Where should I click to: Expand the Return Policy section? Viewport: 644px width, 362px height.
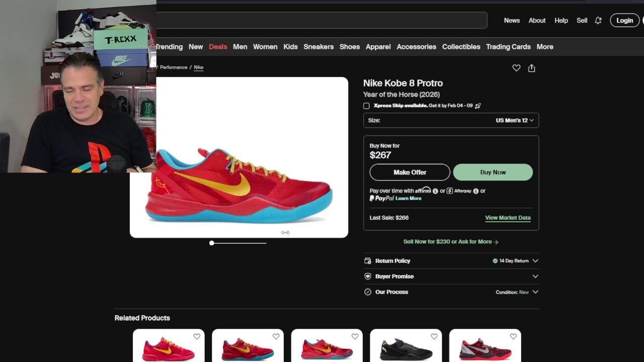(535, 261)
